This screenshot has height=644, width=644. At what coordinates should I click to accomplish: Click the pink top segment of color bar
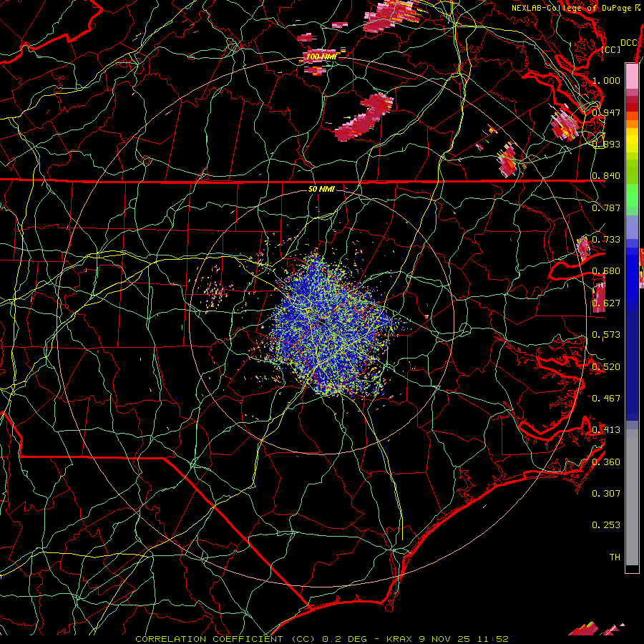click(632, 77)
